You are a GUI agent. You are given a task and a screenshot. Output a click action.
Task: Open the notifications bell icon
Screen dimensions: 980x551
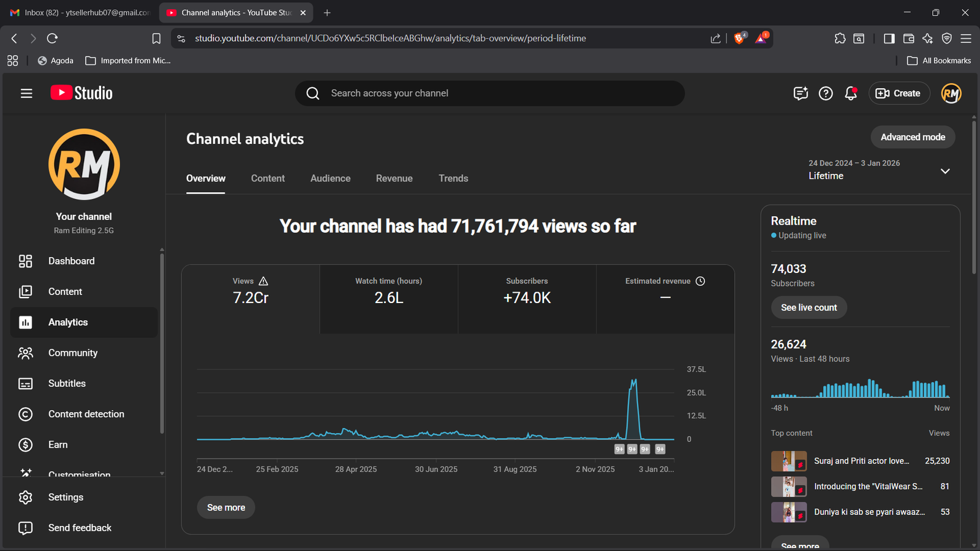pos(850,93)
